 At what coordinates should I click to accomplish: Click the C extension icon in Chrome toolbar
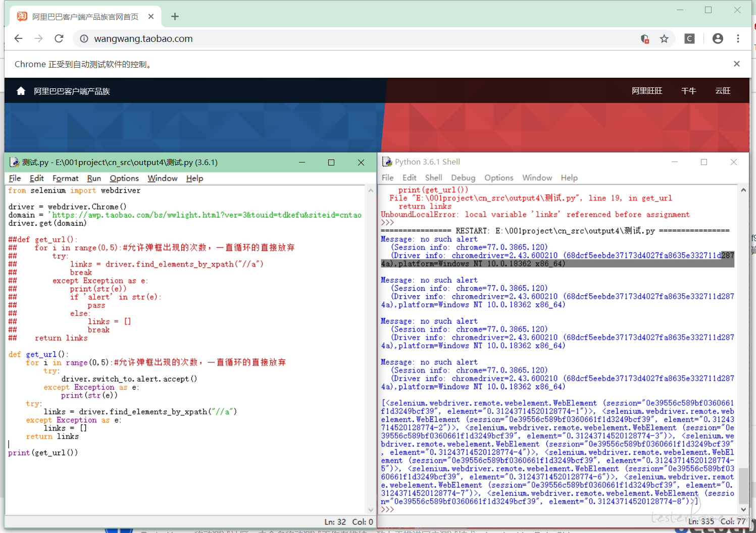click(x=689, y=38)
